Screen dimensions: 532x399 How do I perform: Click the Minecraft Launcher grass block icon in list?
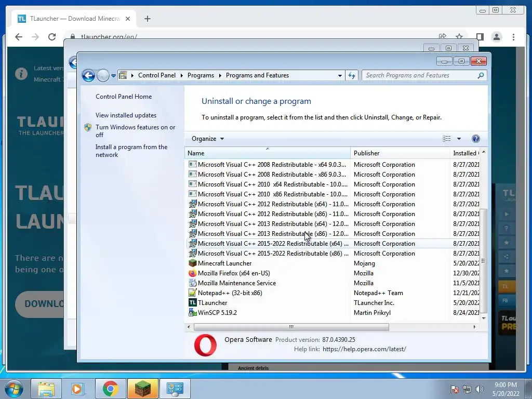192,263
